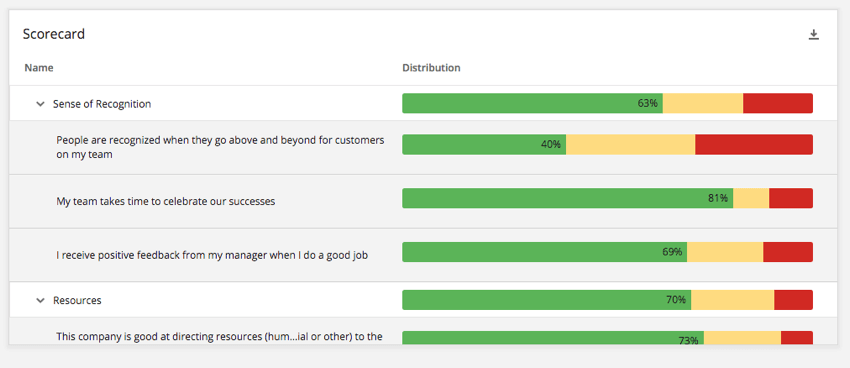Click the Distribution column header

point(432,68)
